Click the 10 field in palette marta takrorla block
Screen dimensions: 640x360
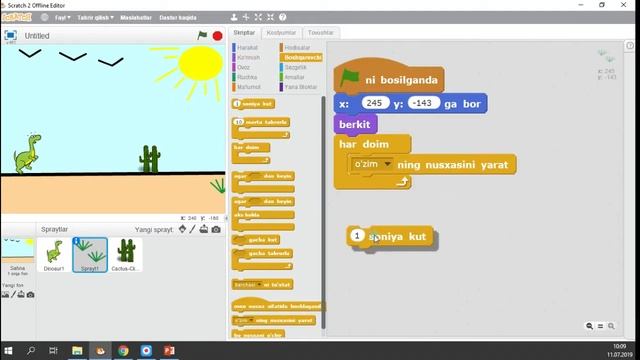[239, 122]
